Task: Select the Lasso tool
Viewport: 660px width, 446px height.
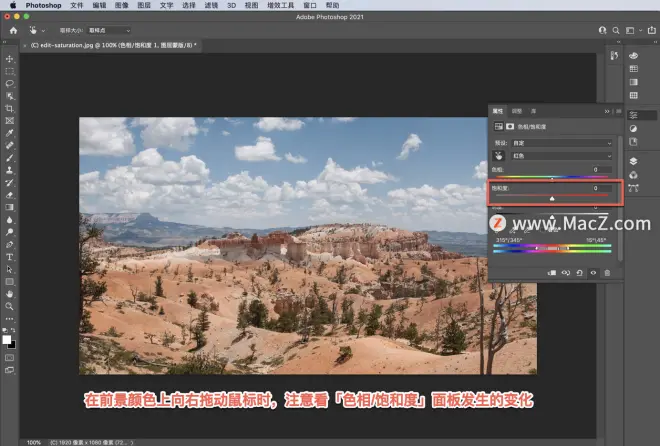Action: pyautogui.click(x=9, y=83)
